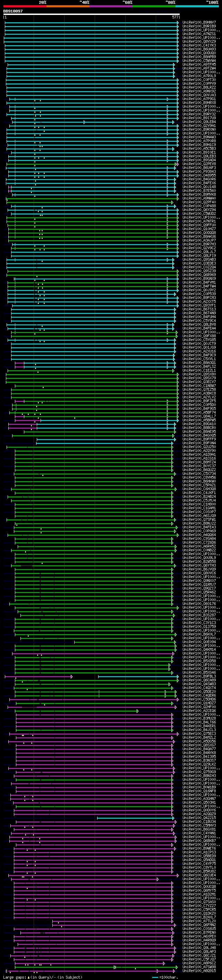Click the red segment of the identity legend
222x980 pixels.
[x=25, y=6]
